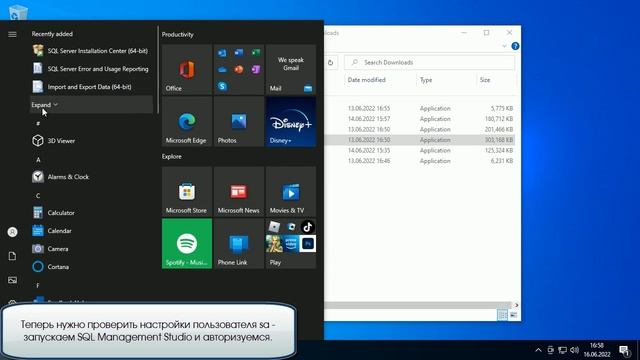The width and height of the screenshot is (640, 360).
Task: Open the Office apps group tile
Action: (239, 69)
